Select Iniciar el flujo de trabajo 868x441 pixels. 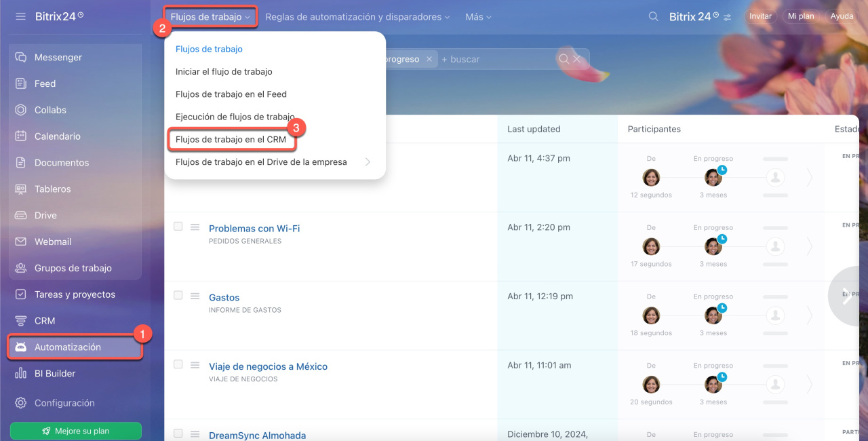click(224, 71)
